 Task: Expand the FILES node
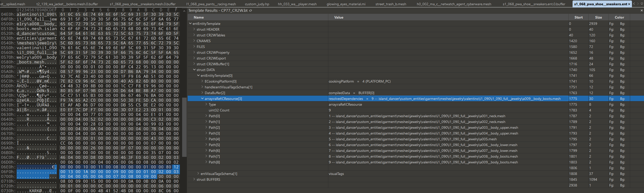(194, 46)
